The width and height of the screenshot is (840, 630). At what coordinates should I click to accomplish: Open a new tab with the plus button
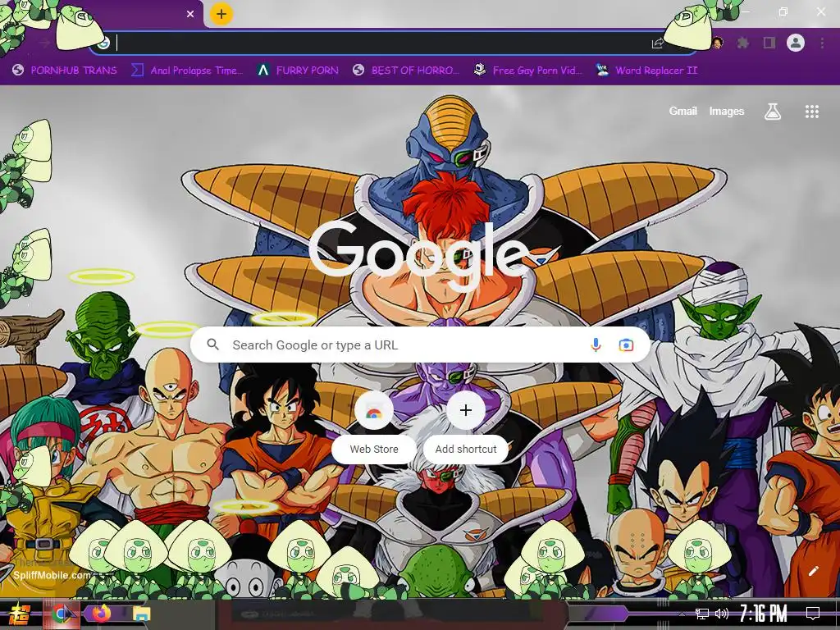pos(221,14)
